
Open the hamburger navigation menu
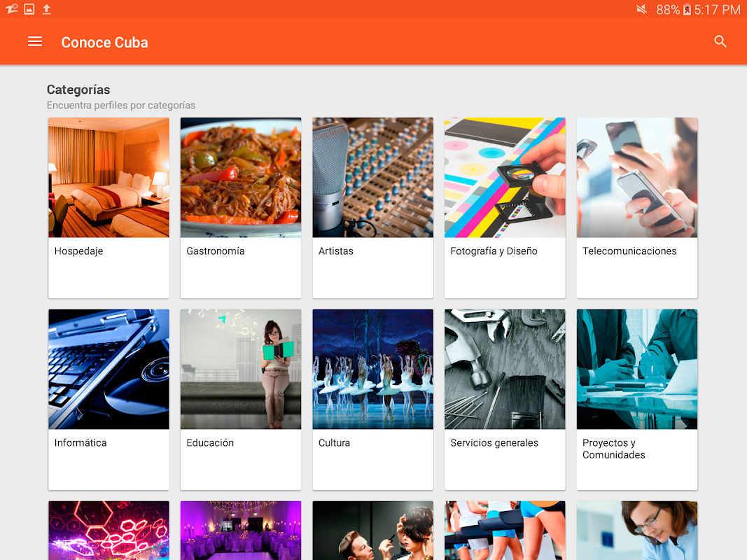(x=35, y=42)
